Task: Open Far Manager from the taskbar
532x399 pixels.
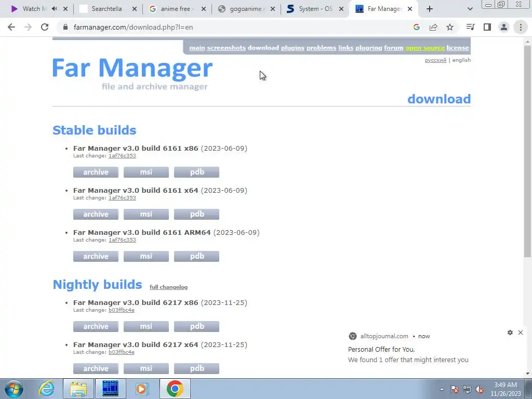Action: (110, 389)
